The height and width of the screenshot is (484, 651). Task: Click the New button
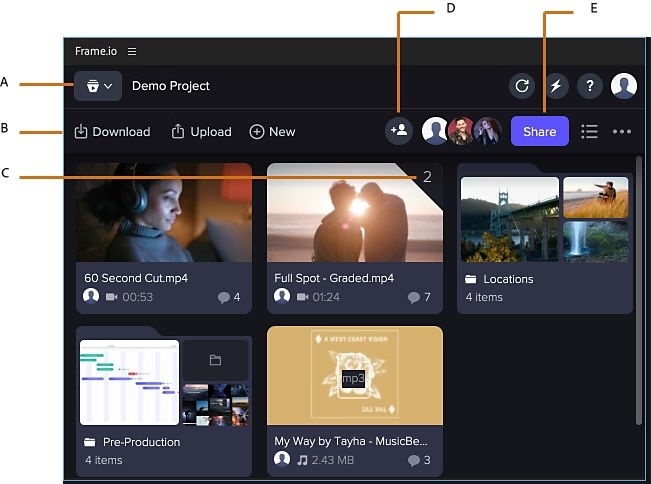click(272, 132)
